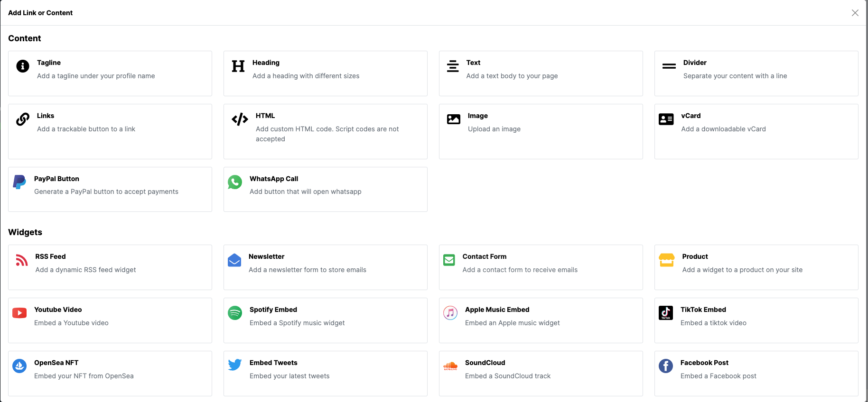
Task: Select the HTML custom code title
Action: pos(265,116)
